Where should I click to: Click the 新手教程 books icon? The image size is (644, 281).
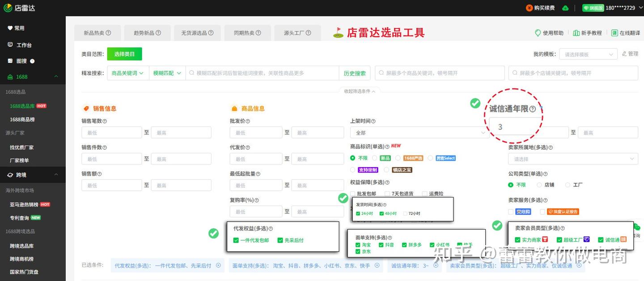point(576,33)
